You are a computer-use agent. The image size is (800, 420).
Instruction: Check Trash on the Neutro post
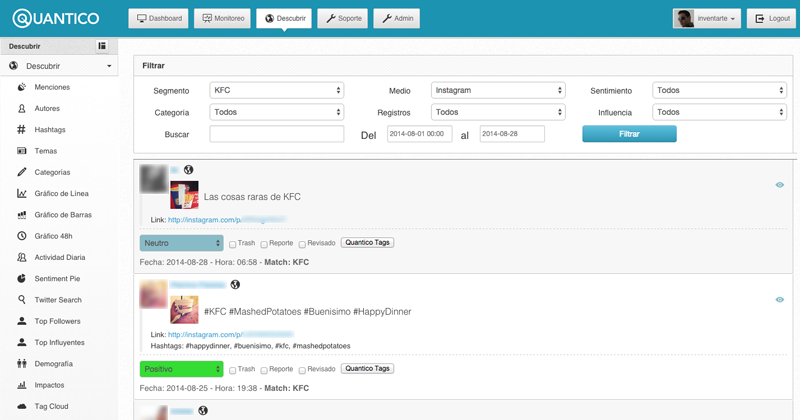coord(232,244)
